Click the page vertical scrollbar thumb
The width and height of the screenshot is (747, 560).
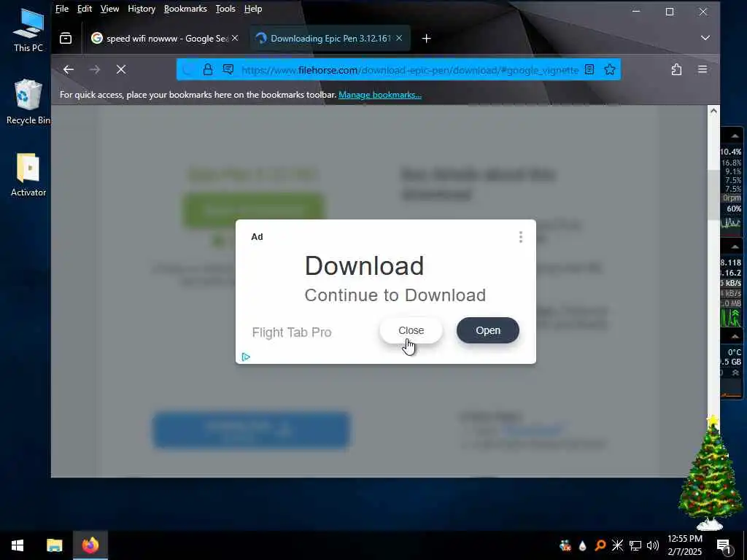point(713,194)
